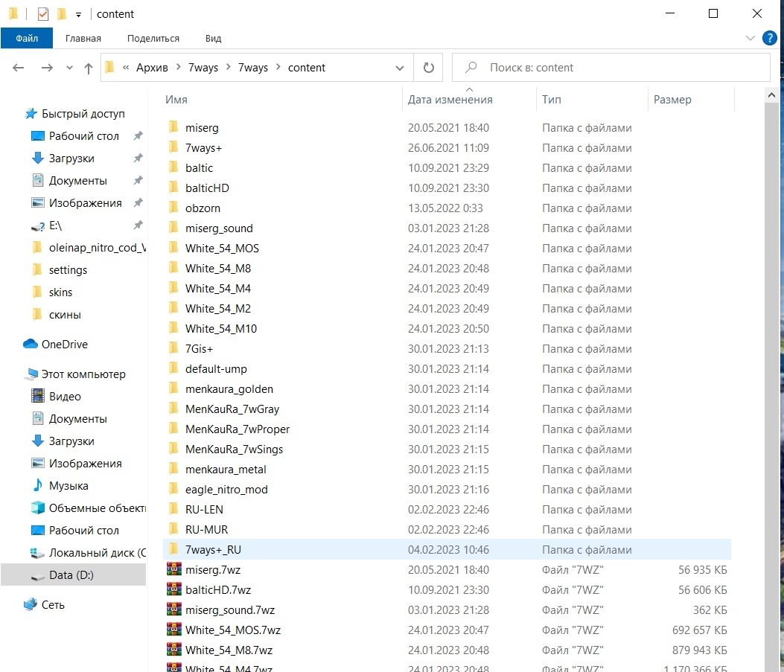
Task: Click the Properties checkmark icon in title bar
Action: (43, 14)
